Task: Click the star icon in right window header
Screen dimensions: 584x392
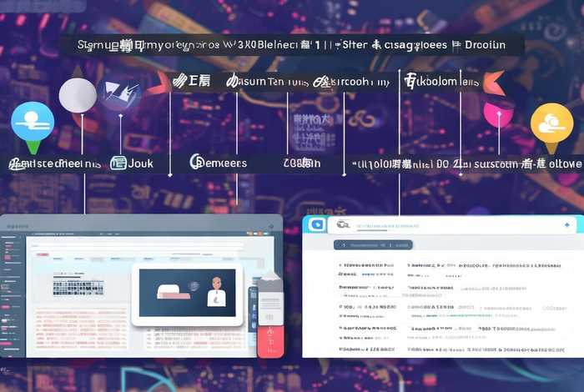Action: pos(567,225)
